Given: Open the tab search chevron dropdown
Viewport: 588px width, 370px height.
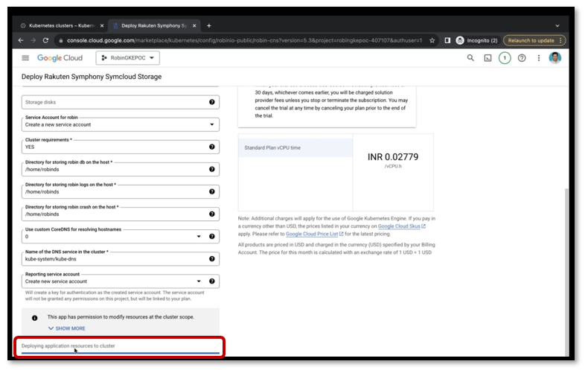Looking at the screenshot, I should point(557,26).
